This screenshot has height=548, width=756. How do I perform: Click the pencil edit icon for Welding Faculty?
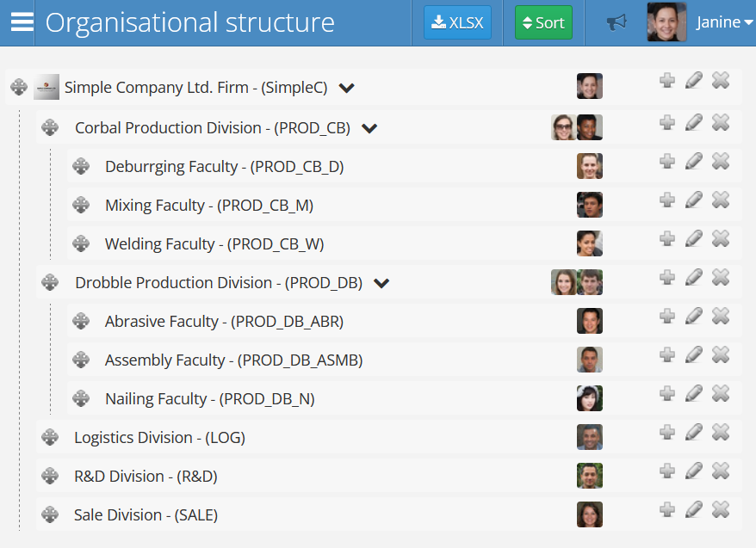694,238
